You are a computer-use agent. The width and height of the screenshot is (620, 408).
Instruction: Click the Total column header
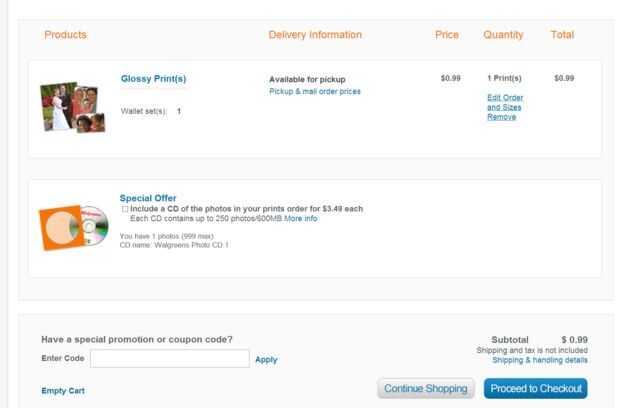pyautogui.click(x=562, y=35)
